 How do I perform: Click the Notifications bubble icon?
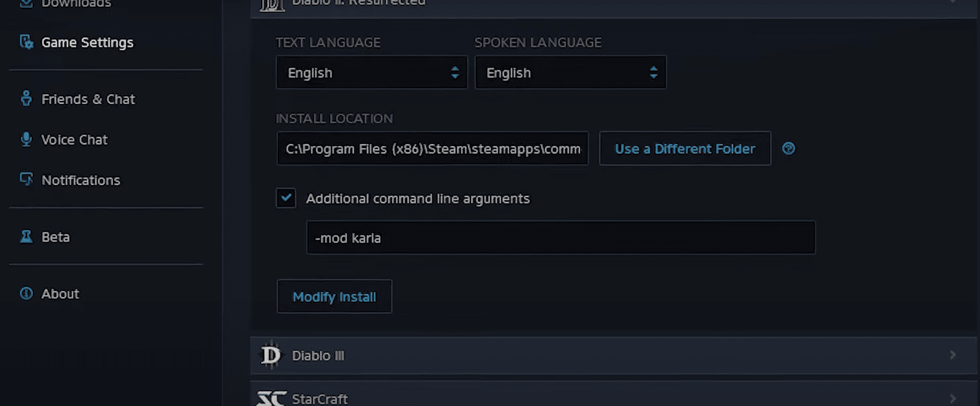pyautogui.click(x=26, y=179)
